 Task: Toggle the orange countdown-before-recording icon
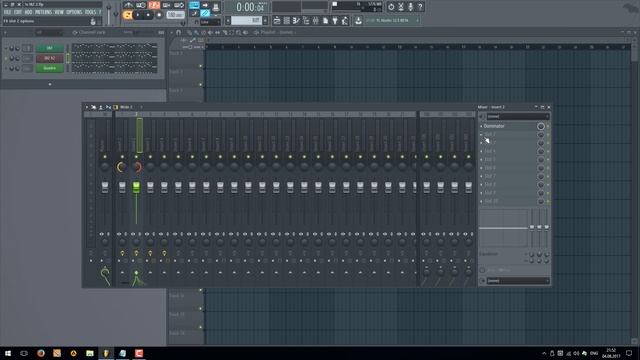[x=154, y=5]
